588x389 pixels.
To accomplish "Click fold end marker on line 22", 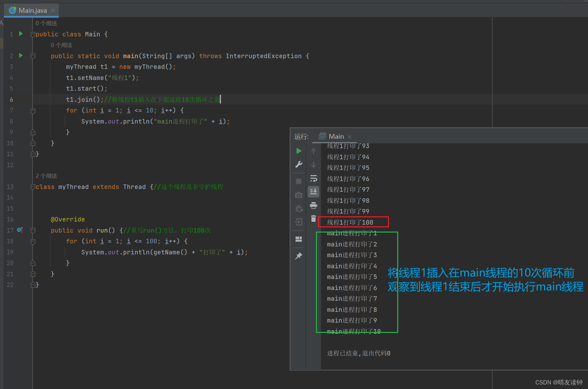I will tap(33, 285).
